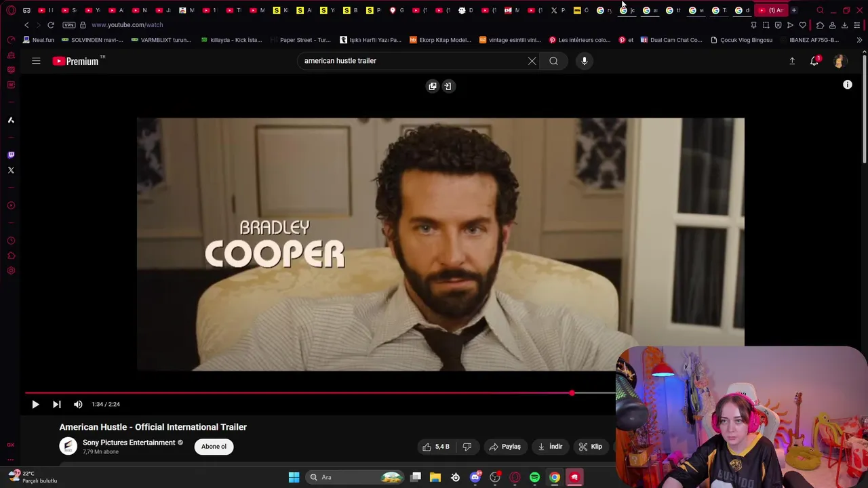Click the Klip clip button
The height and width of the screenshot is (488, 868).
pos(590,447)
